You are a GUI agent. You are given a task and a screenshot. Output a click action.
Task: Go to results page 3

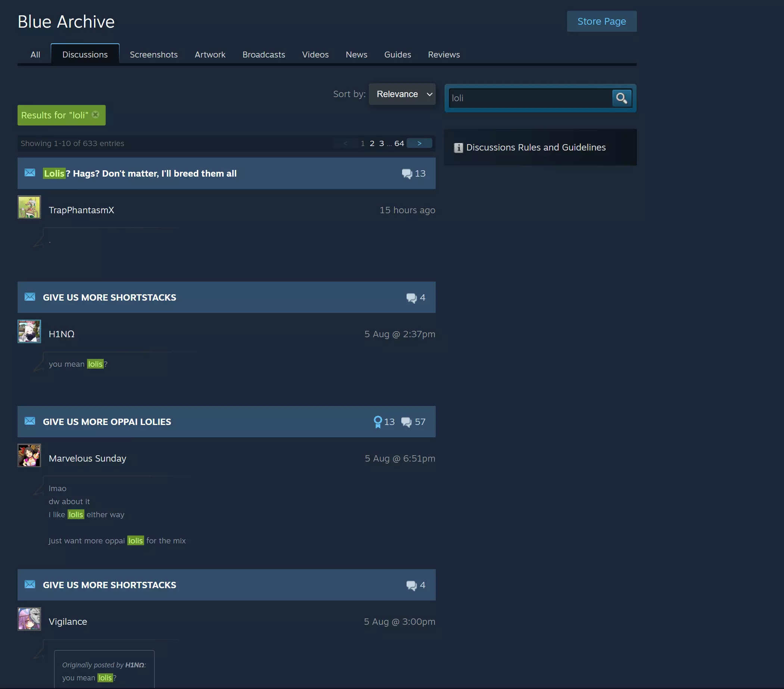click(382, 143)
